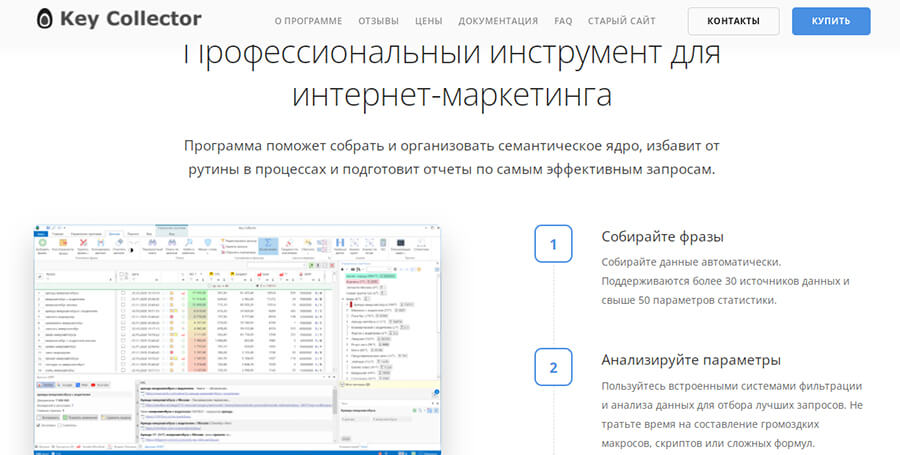Click the heading Собирайте фразы
Viewport: 900px width, 455px height.
point(662,236)
